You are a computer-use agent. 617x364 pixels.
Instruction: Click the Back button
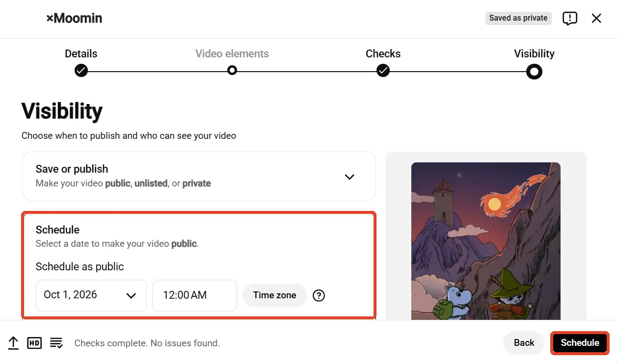click(524, 343)
